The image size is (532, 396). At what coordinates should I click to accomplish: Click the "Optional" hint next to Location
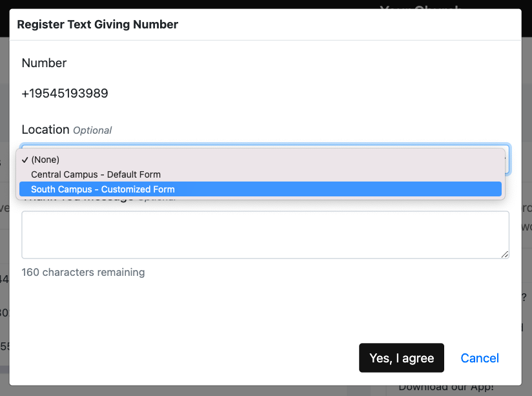[x=92, y=130]
